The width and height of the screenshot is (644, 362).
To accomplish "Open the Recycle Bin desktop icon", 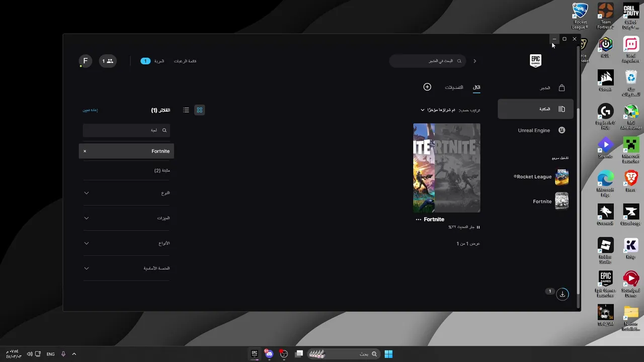I will pyautogui.click(x=631, y=83).
